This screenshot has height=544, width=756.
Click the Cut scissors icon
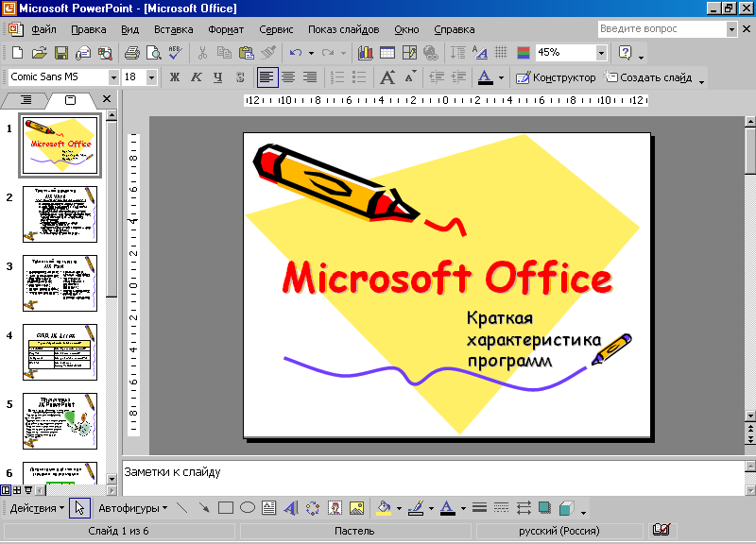[202, 53]
